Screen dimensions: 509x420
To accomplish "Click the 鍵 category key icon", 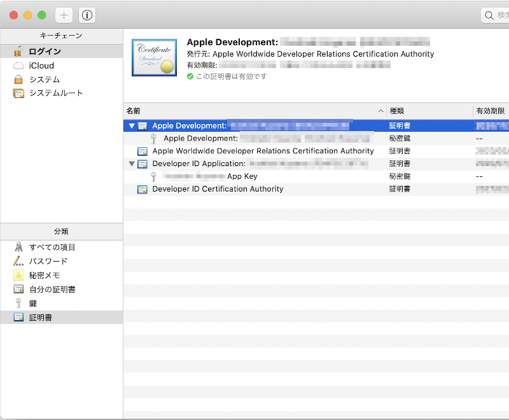I will [x=18, y=303].
